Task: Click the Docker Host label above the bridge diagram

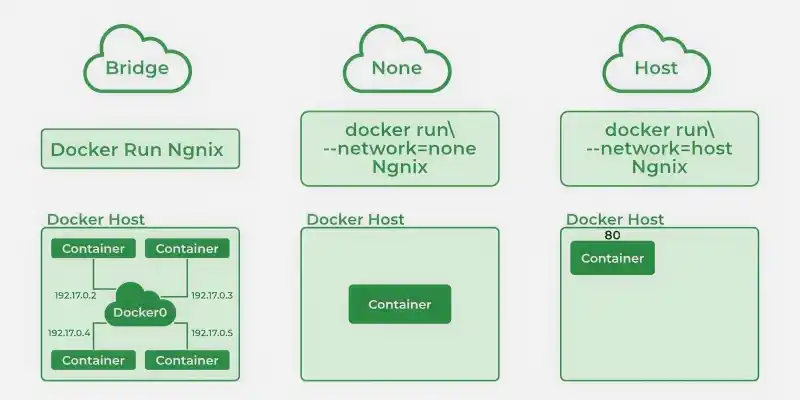Action: coord(96,219)
